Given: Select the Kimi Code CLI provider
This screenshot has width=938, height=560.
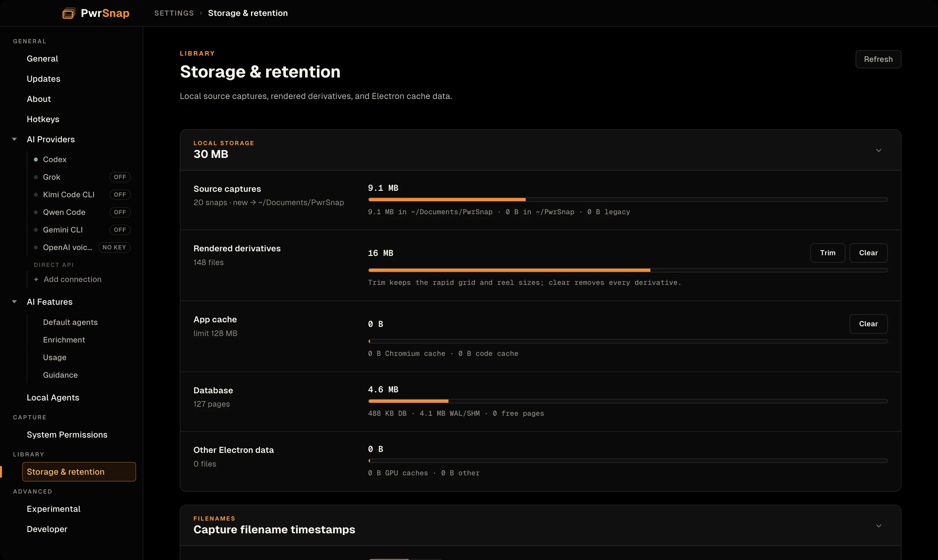Looking at the screenshot, I should coord(69,195).
